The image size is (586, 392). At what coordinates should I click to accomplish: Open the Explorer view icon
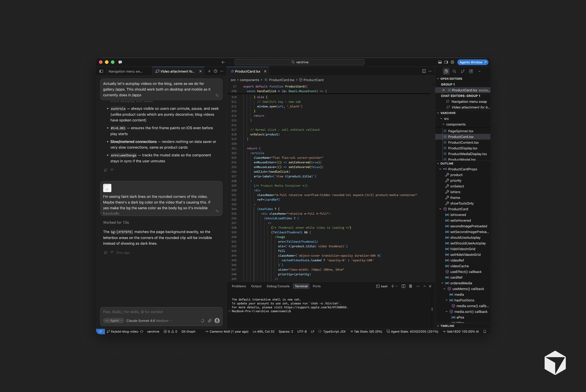446,71
